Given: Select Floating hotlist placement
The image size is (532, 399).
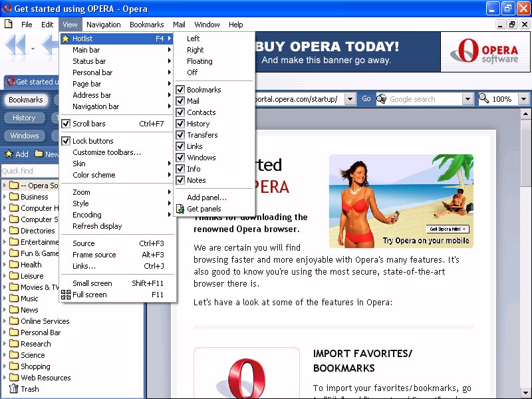Looking at the screenshot, I should point(199,61).
